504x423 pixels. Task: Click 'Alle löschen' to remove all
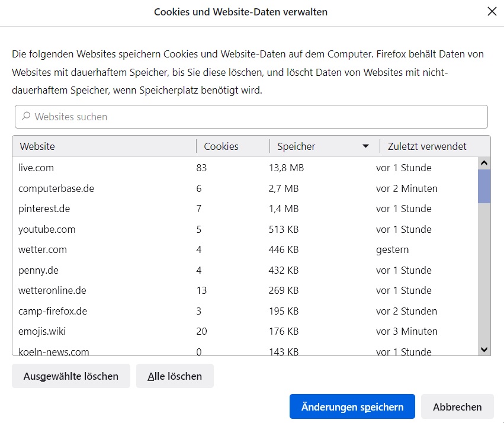tap(175, 376)
